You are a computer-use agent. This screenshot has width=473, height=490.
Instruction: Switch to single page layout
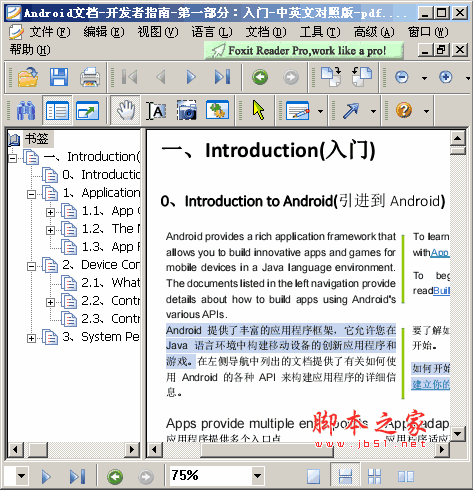(313, 476)
